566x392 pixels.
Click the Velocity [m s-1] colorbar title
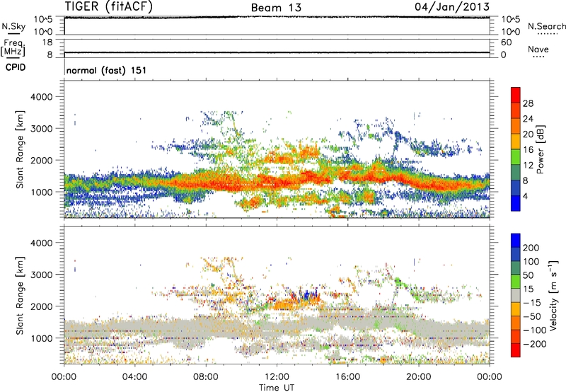(553, 295)
